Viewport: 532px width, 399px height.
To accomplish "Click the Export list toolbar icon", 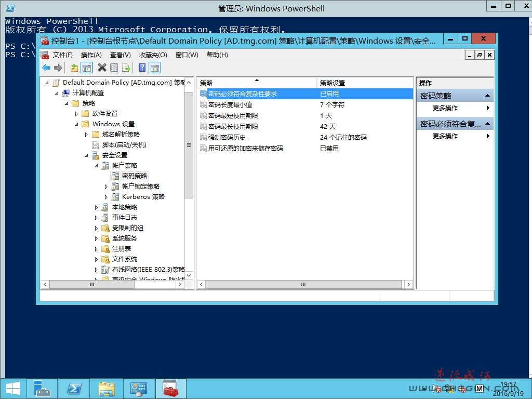I will point(126,68).
